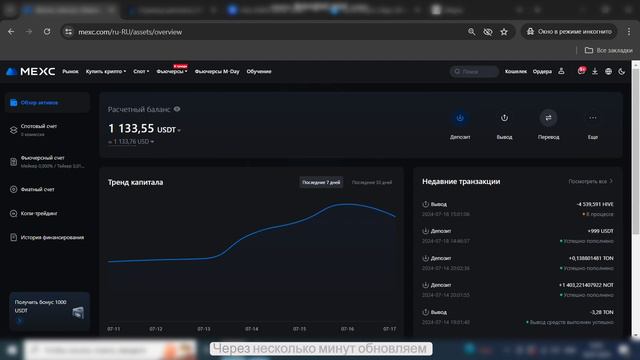Open the TON deposit transaction row
Viewport: 640px width, 360px height.
point(518,263)
